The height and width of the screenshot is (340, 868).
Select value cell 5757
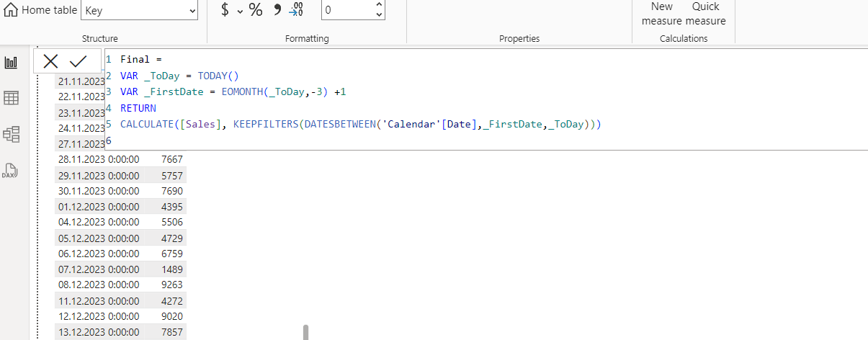(173, 175)
